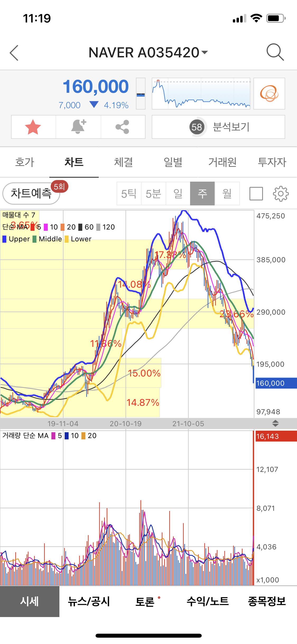Share this stock via share icon
297x644 pixels.
click(x=122, y=127)
